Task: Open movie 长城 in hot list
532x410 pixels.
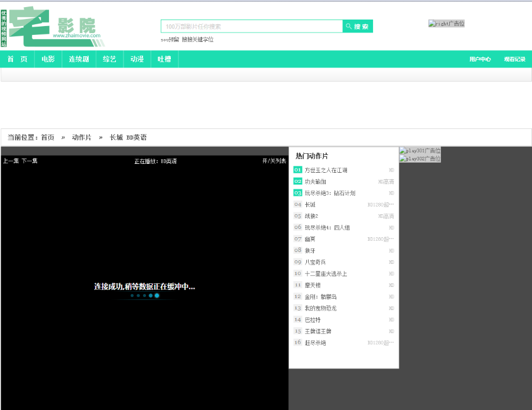Action: pyautogui.click(x=310, y=205)
